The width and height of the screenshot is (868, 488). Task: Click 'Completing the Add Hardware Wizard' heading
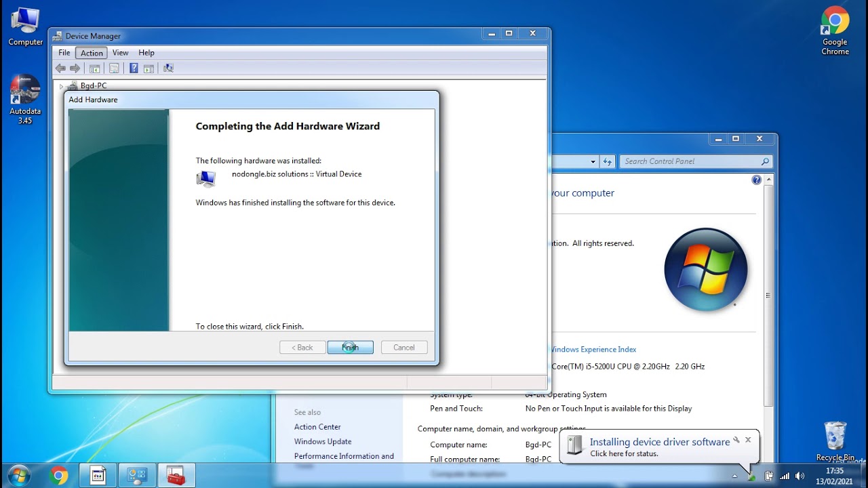pyautogui.click(x=288, y=126)
